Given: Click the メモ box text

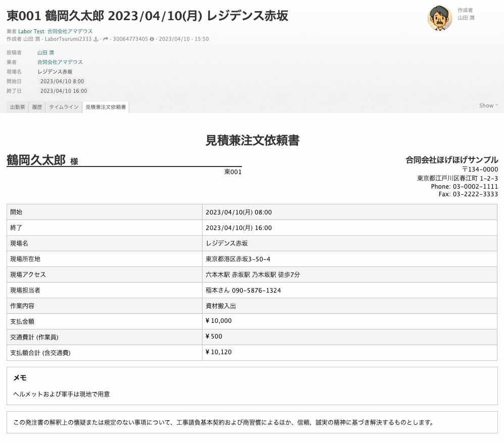Looking at the screenshot, I should point(61,394).
